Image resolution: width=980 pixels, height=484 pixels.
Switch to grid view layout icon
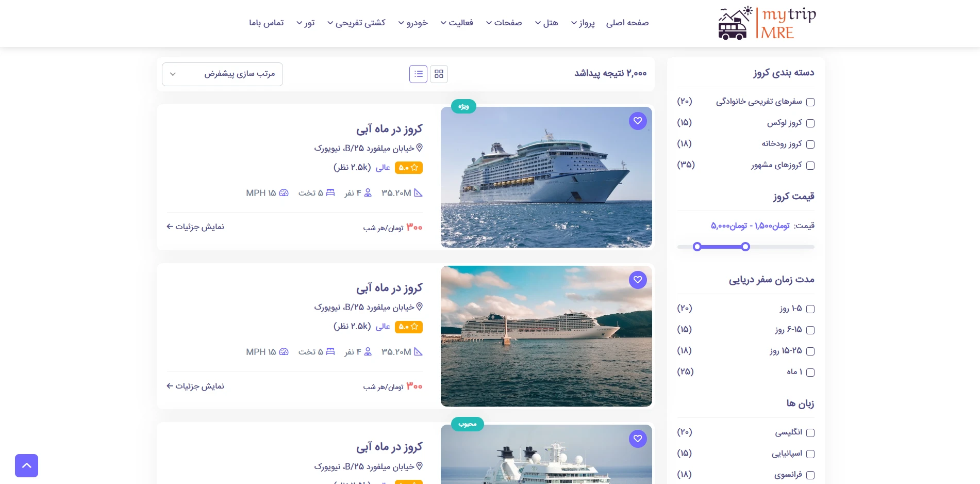pyautogui.click(x=439, y=74)
